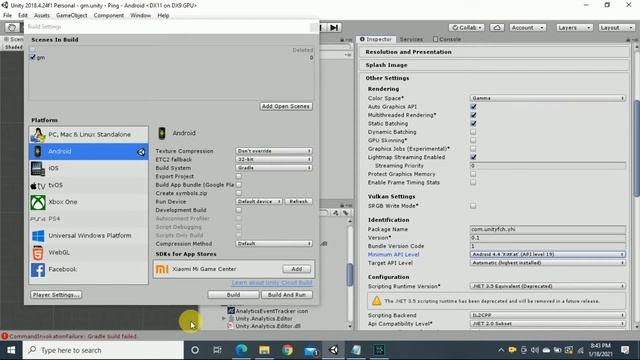Click the .NET 3.5 deprecation warning icon
The width and height of the screenshot is (640, 360).
coord(376,301)
